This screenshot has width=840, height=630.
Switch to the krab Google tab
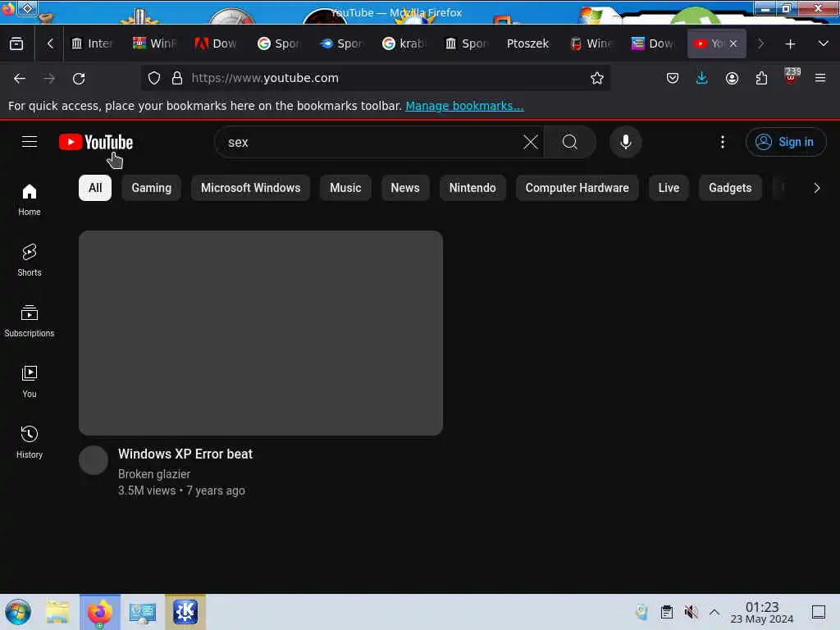pos(404,43)
